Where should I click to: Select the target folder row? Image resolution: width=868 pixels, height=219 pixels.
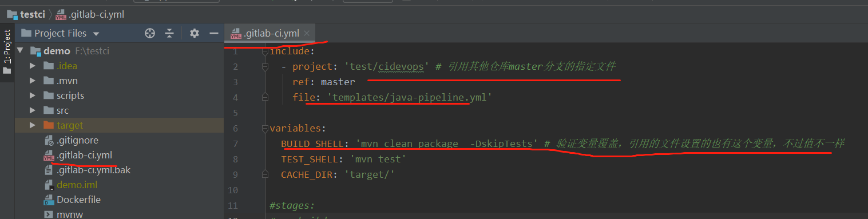(x=120, y=125)
